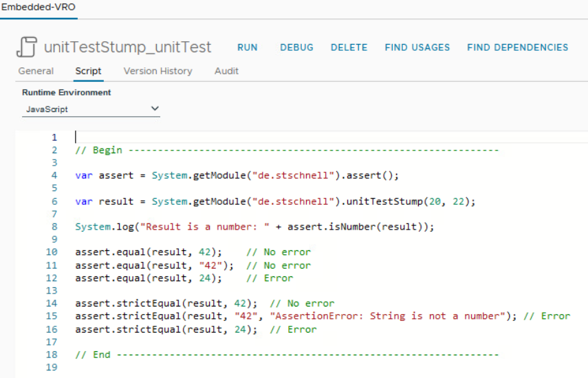Click the System.log line of code
This screenshot has height=378, width=588.
click(254, 227)
